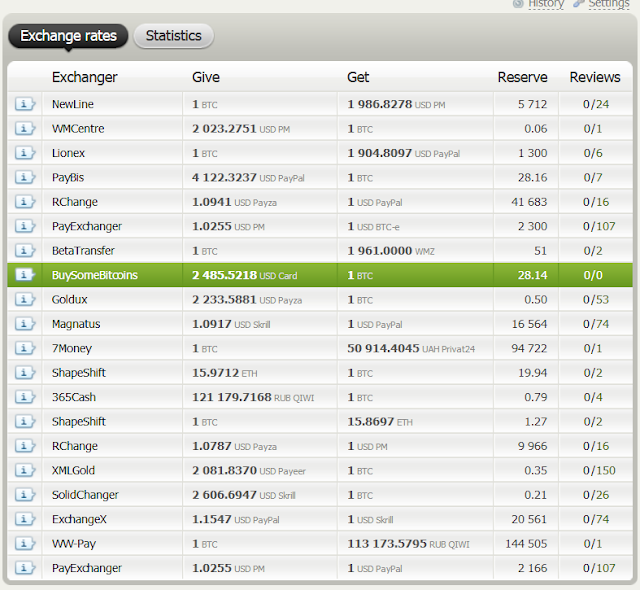Screen dimensions: 640x590
Task: Open info icon for SolidChanger row
Action: click(x=25, y=495)
